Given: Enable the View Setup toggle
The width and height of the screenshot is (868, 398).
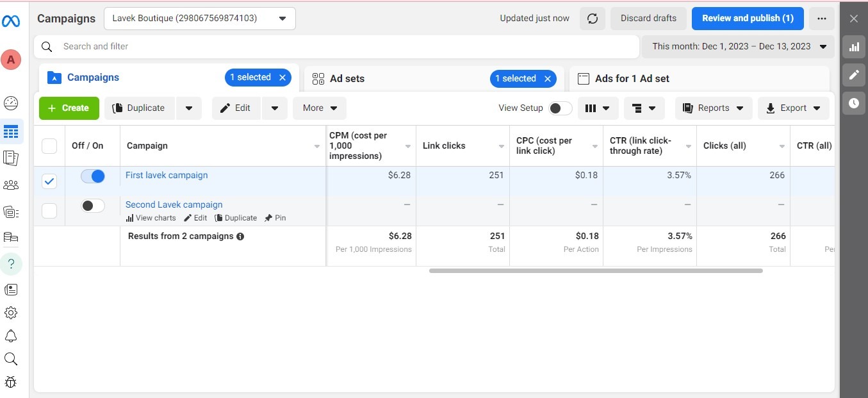Looking at the screenshot, I should tap(561, 108).
